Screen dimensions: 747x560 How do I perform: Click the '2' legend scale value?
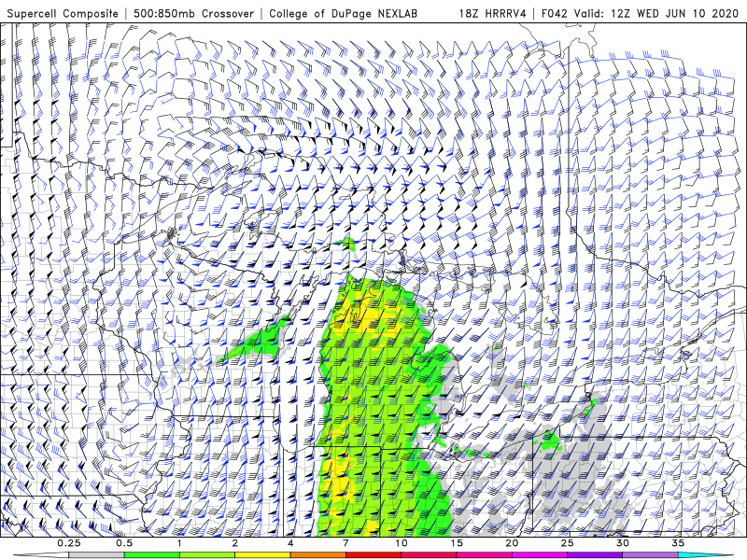[x=235, y=543]
